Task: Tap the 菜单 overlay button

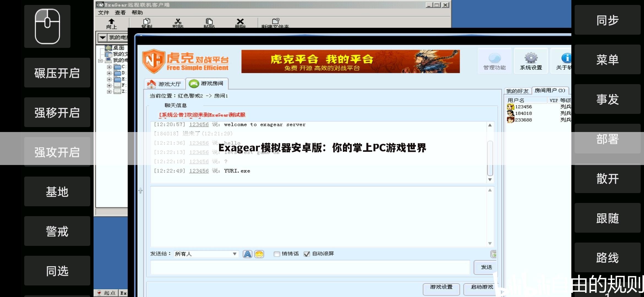Action: [608, 59]
